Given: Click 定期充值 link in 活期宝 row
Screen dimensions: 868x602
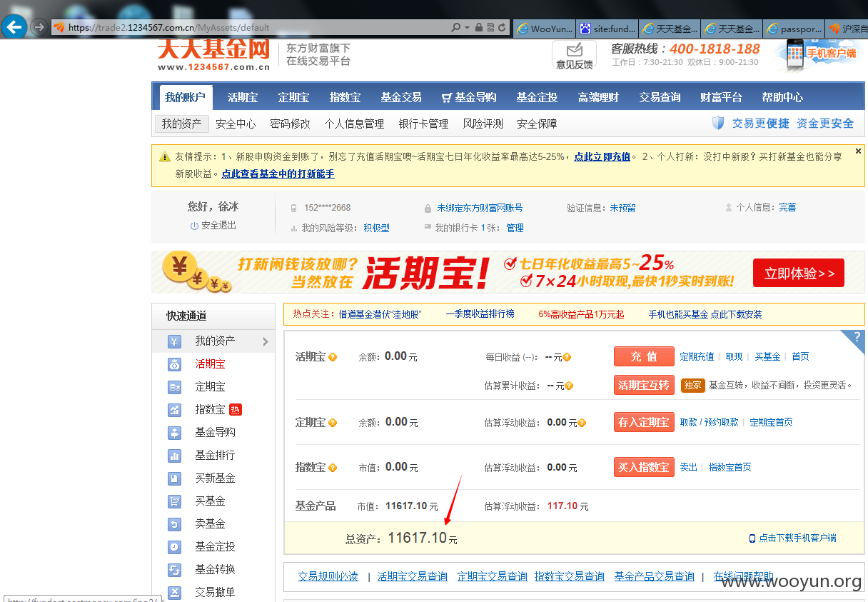Looking at the screenshot, I should [697, 356].
